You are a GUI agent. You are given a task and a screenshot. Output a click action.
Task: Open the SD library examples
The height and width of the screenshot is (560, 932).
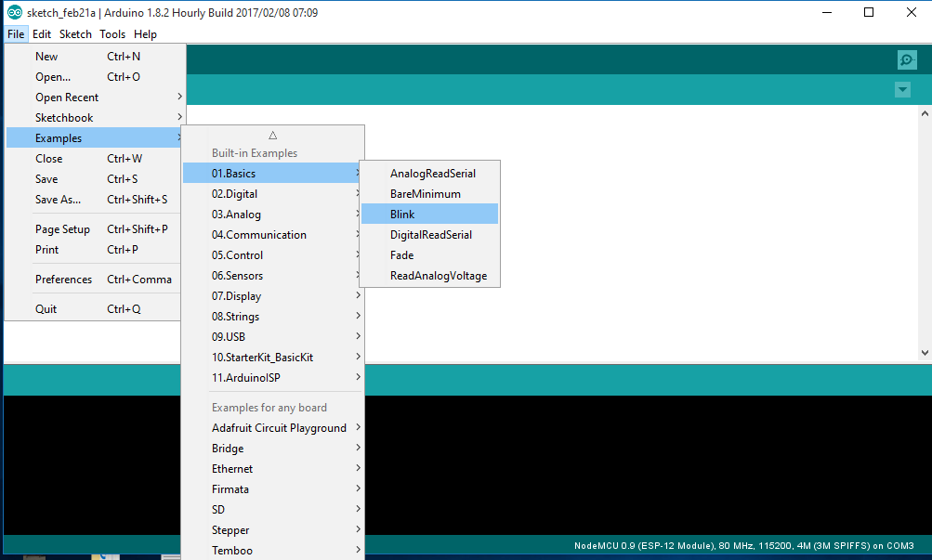click(273, 510)
